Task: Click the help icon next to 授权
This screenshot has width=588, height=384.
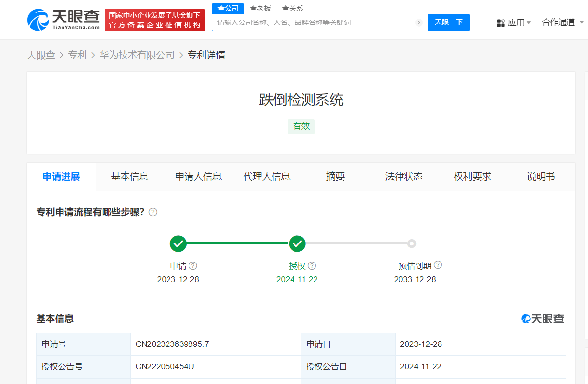Action: (312, 266)
